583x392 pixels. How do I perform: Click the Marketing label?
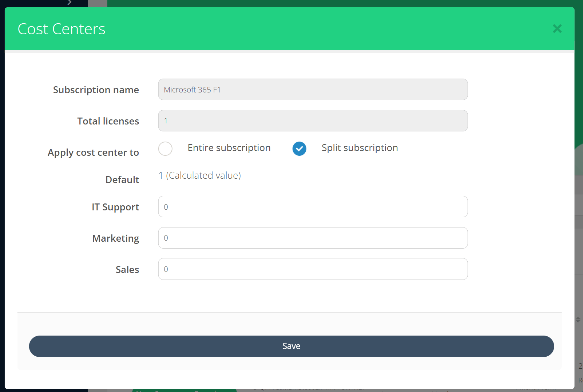point(115,238)
